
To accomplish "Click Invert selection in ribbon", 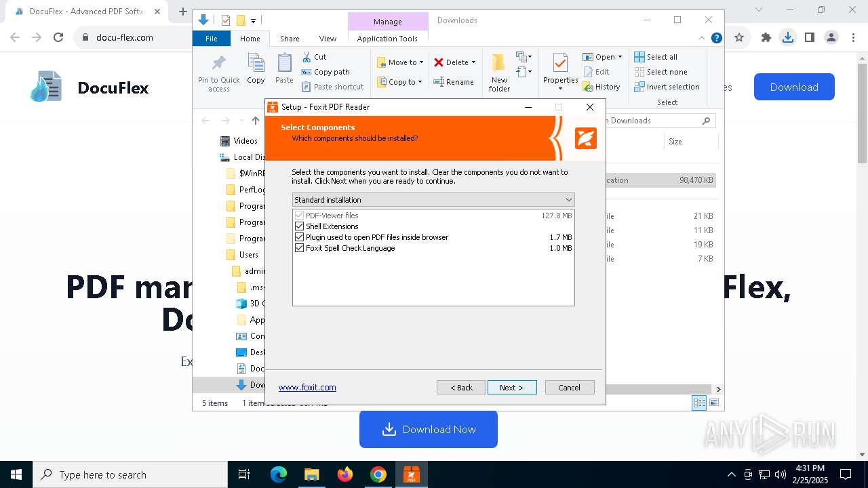I will (x=667, y=87).
